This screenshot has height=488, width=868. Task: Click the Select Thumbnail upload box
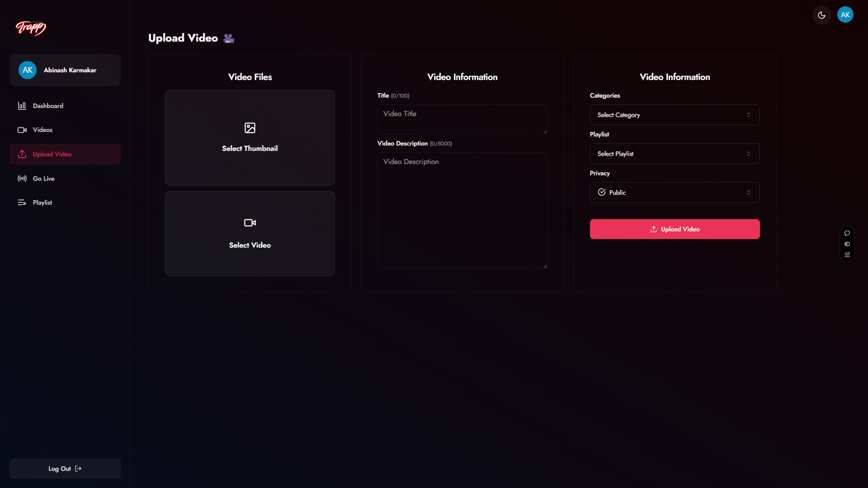coord(250,138)
